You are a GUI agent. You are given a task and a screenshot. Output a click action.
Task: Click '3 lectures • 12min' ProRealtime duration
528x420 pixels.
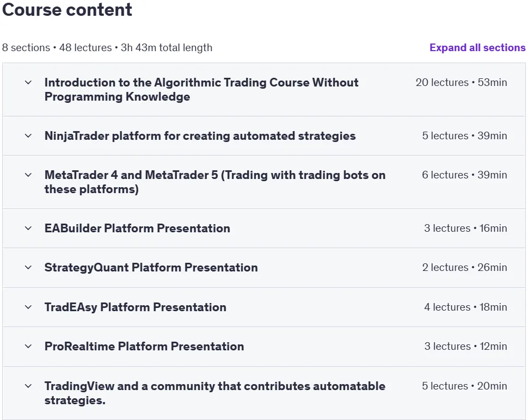(466, 346)
